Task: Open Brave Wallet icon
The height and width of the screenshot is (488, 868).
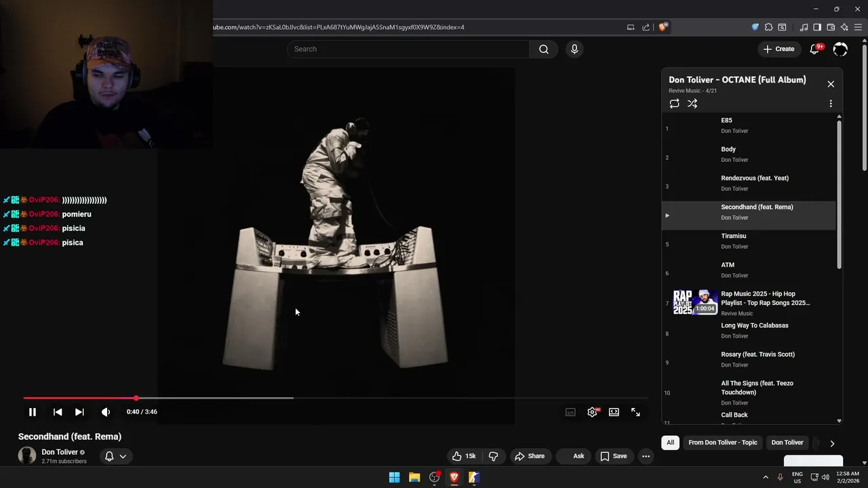Action: [831, 27]
